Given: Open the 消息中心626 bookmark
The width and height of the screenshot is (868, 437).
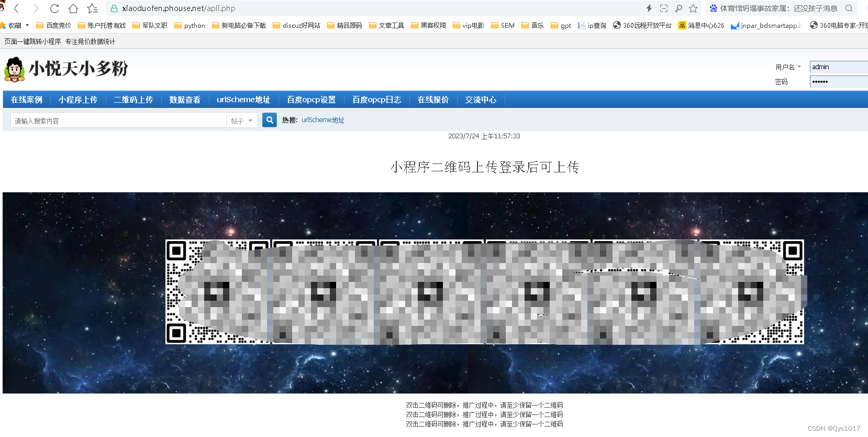Looking at the screenshot, I should pos(701,25).
